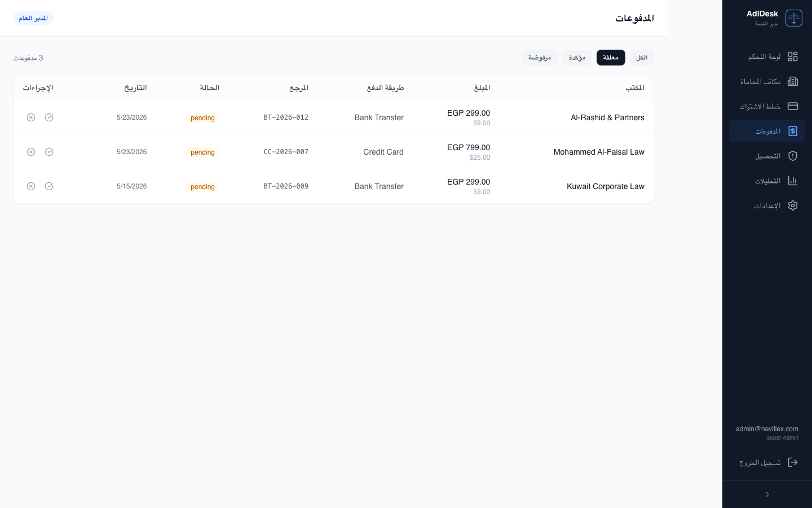Open مكاتب المحاماة law firms section

coord(767,81)
